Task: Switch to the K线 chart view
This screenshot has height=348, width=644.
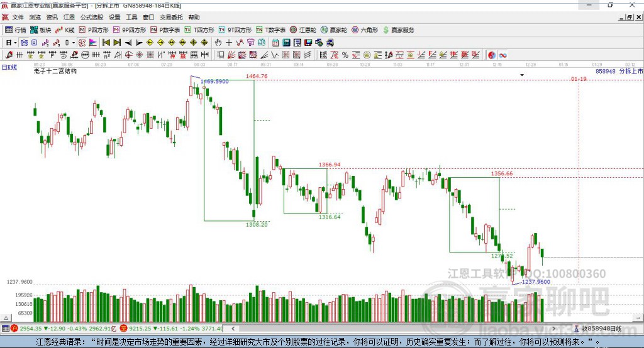Action: (x=65, y=30)
